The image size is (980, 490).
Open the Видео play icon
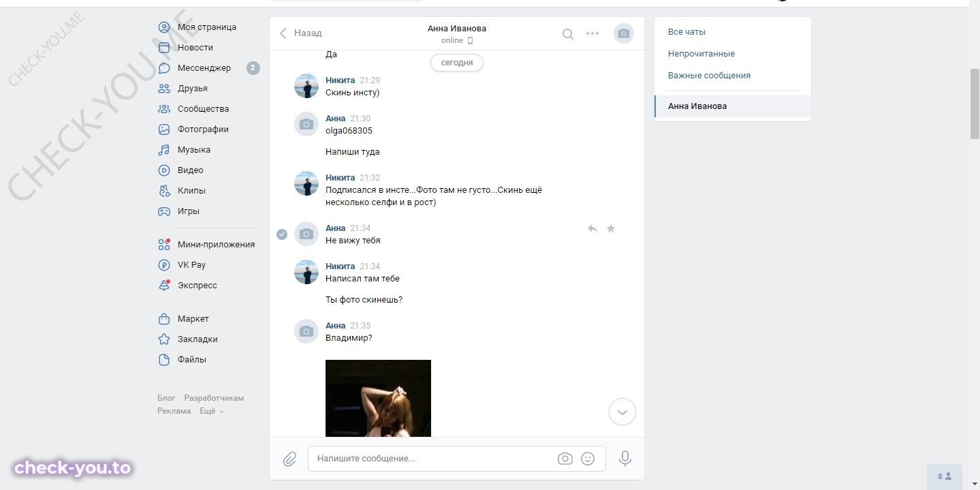(x=164, y=170)
